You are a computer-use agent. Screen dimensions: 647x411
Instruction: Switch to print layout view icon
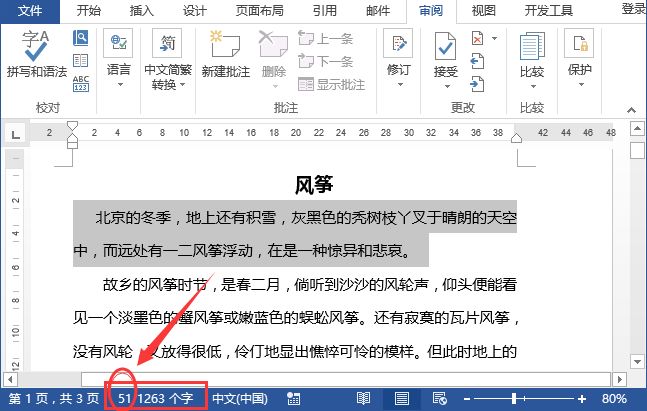click(x=401, y=399)
